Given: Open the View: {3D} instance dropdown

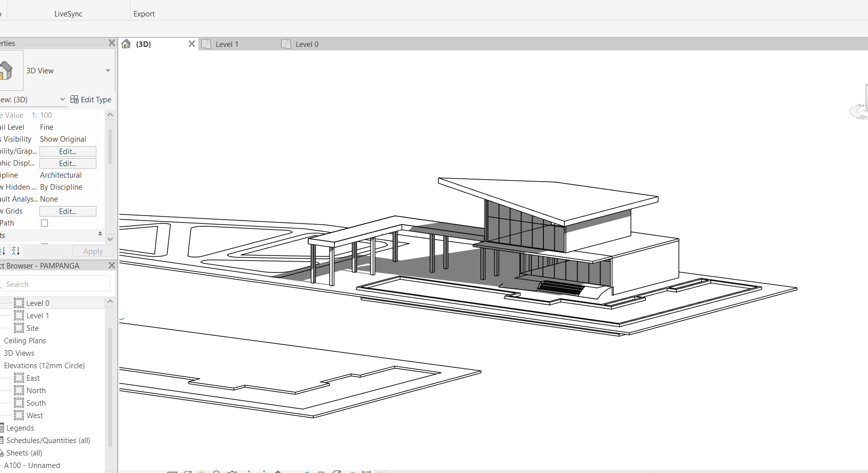Looking at the screenshot, I should [x=62, y=99].
